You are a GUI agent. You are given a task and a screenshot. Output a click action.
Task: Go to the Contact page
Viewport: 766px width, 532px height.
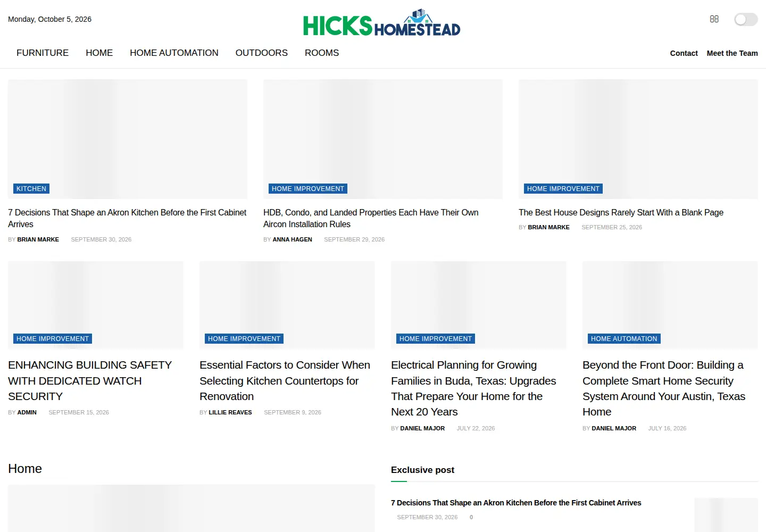pos(684,53)
